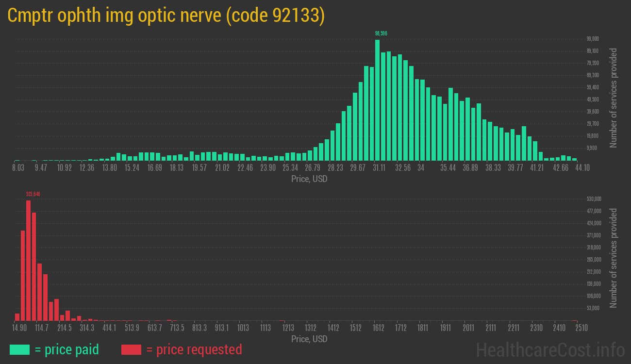Click the red price requested legend swatch
This screenshot has width=631, height=364.
[132, 349]
